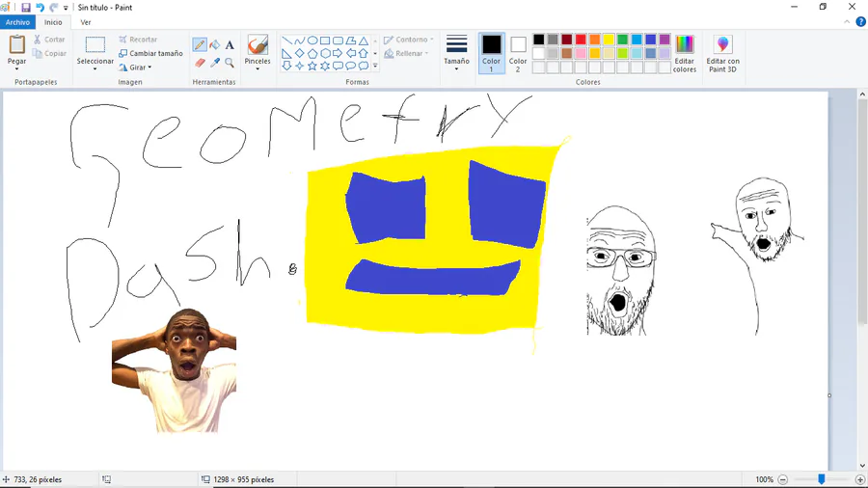The image size is (868, 488).
Task: Pick the green color swatch
Action: pyautogui.click(x=622, y=40)
